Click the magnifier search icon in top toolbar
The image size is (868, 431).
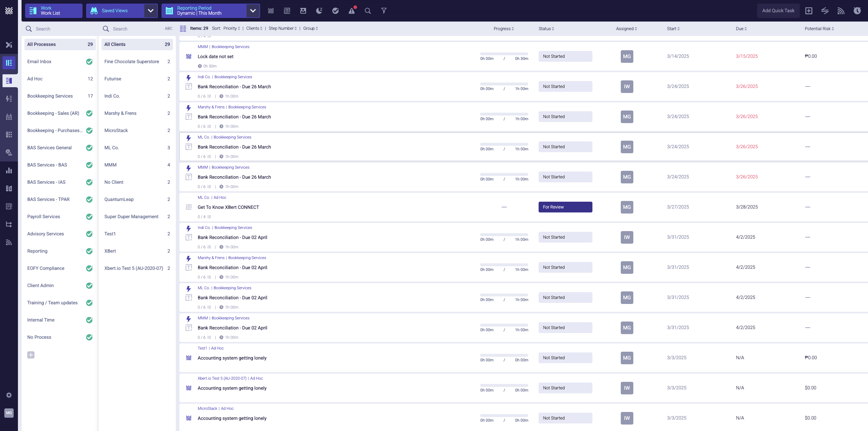coord(368,11)
